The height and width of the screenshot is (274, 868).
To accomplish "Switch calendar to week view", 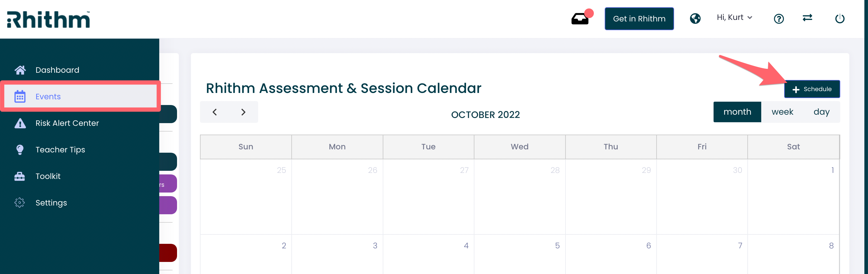I will pyautogui.click(x=782, y=112).
